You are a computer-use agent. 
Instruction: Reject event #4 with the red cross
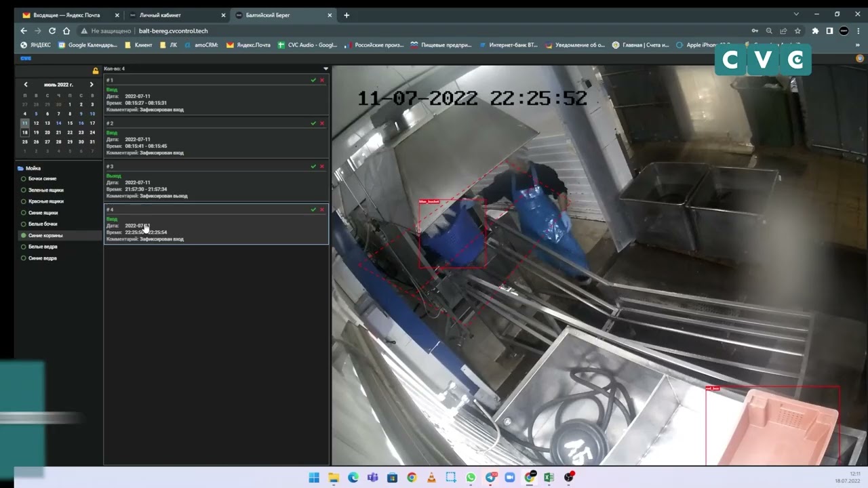(x=322, y=209)
